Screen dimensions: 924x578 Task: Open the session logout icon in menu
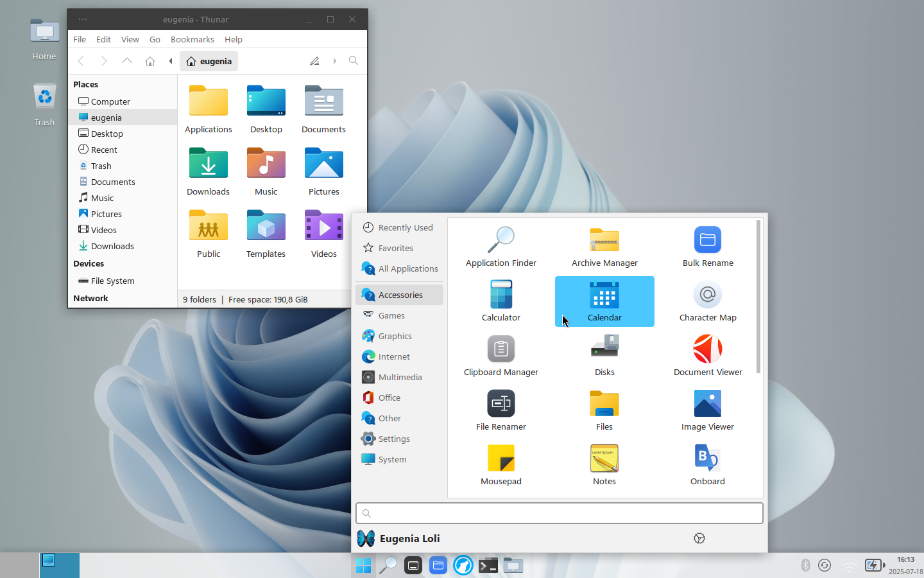pyautogui.click(x=699, y=538)
